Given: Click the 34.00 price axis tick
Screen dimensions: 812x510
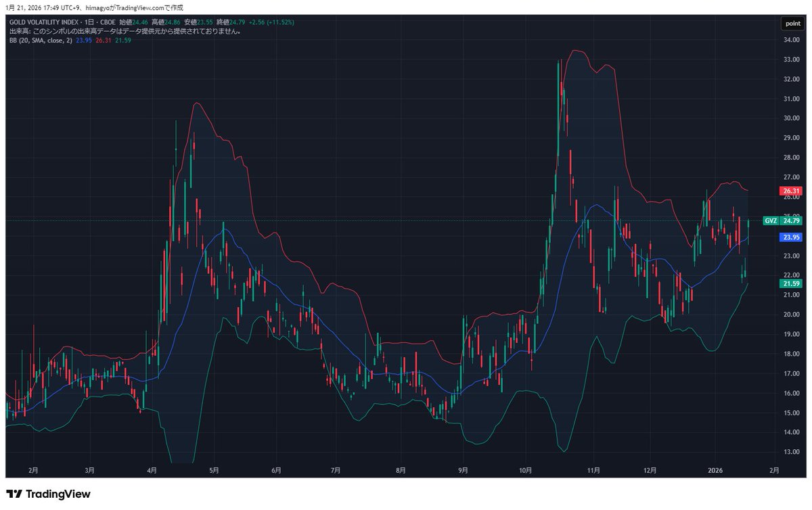Looking at the screenshot, I should click(792, 39).
